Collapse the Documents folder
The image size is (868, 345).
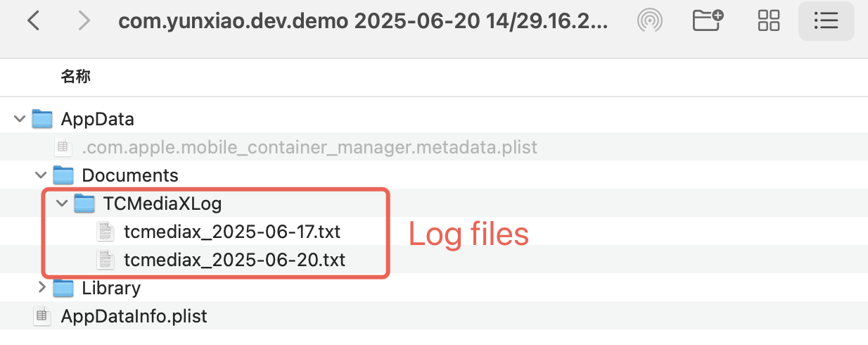coord(39,175)
